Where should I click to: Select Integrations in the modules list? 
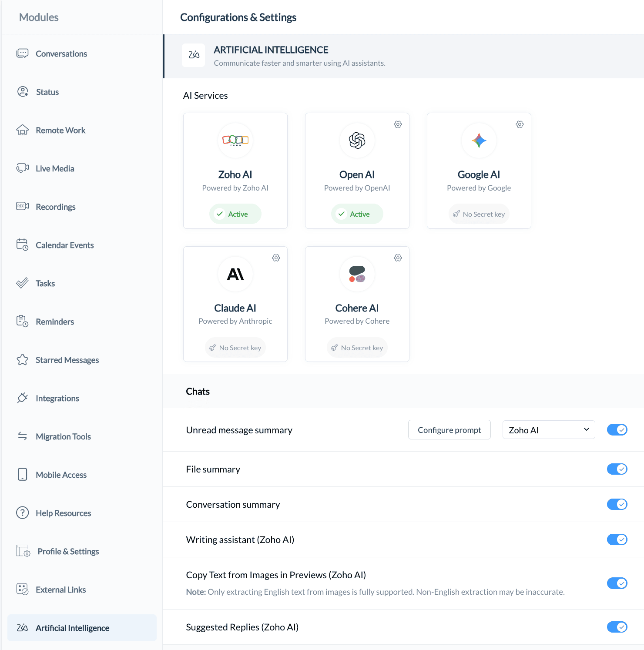click(x=82, y=398)
